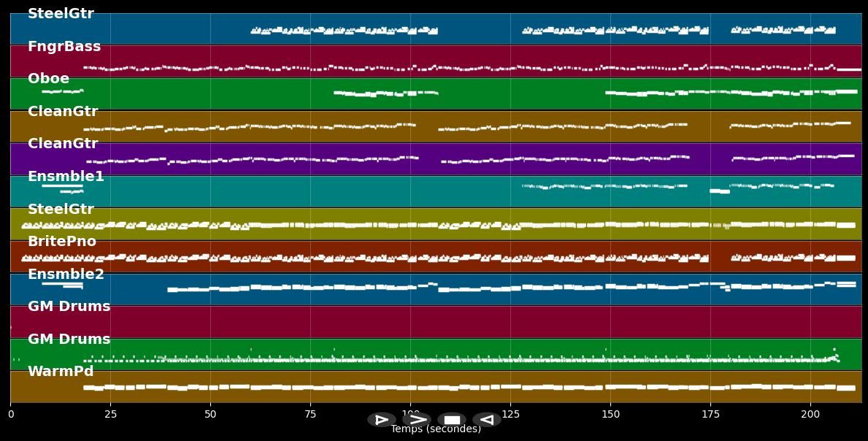Click the BritePno track name
Viewport: 868px width, 441px height.
pyautogui.click(x=62, y=242)
